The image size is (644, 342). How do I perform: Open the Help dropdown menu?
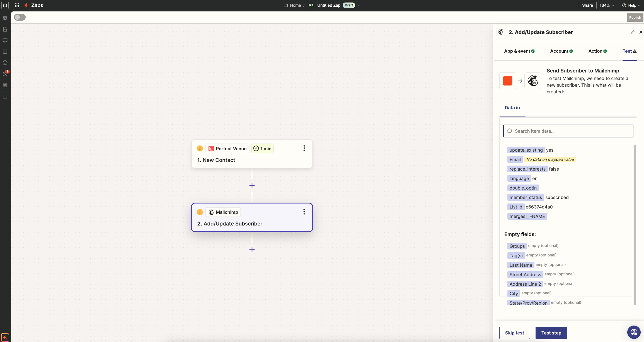(631, 5)
